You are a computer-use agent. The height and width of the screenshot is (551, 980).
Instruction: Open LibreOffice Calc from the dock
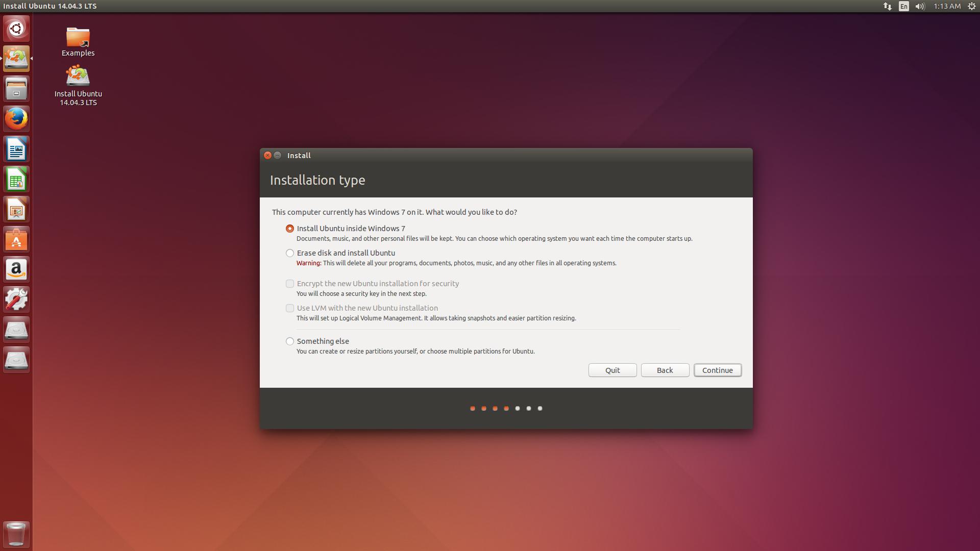tap(16, 179)
